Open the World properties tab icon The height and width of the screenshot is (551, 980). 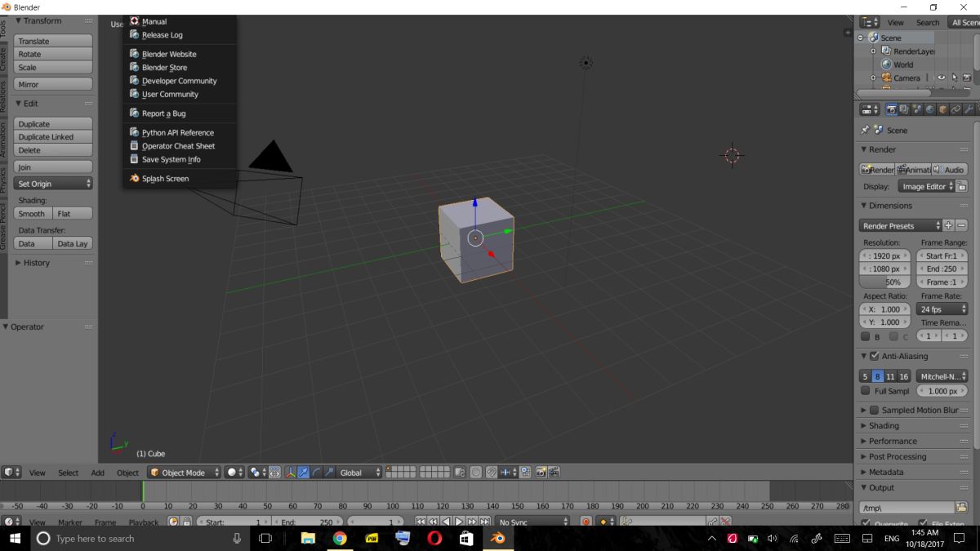[x=930, y=109]
